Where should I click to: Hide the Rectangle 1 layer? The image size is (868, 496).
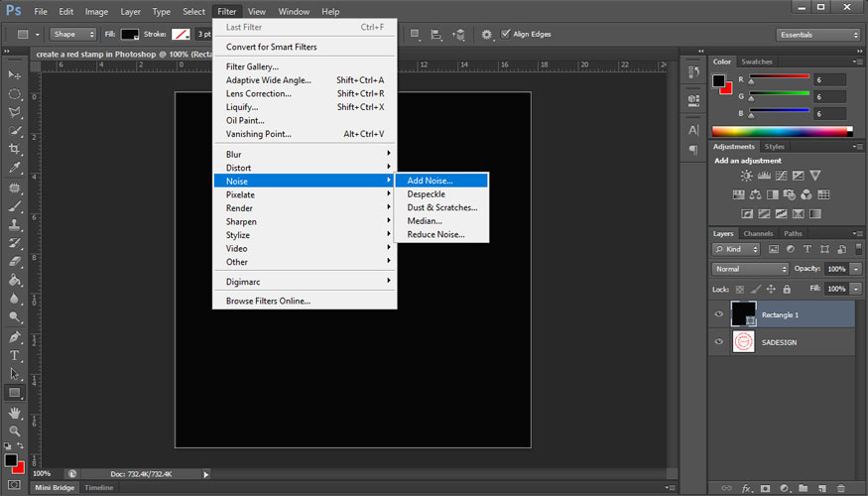[719, 314]
